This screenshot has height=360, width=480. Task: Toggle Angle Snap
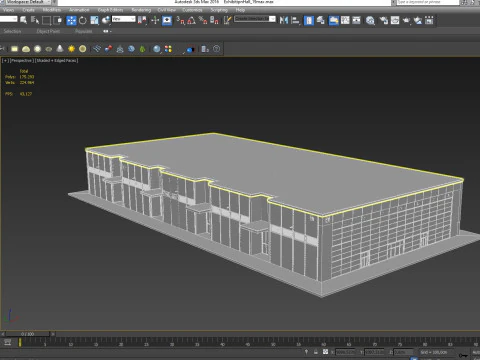tap(192, 20)
